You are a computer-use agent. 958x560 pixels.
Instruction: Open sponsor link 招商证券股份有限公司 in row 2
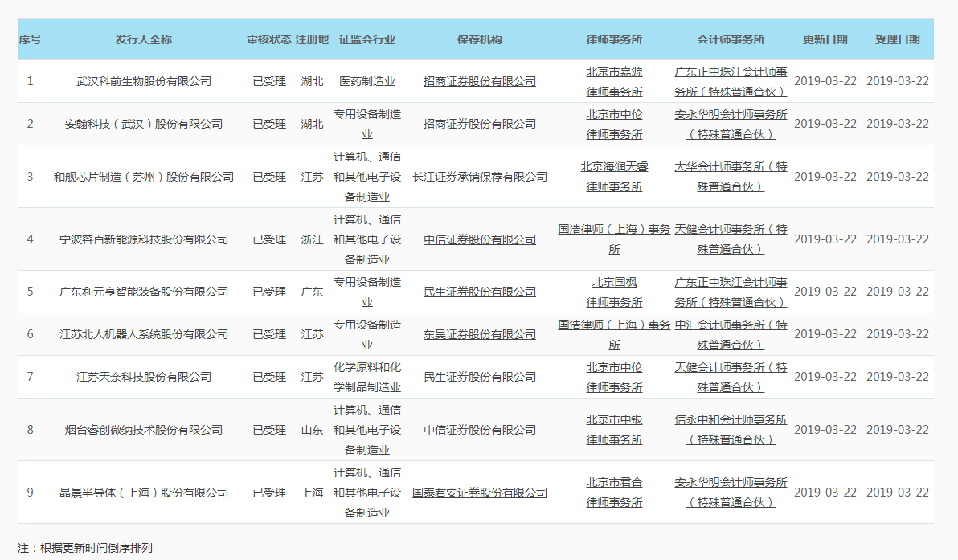click(480, 124)
